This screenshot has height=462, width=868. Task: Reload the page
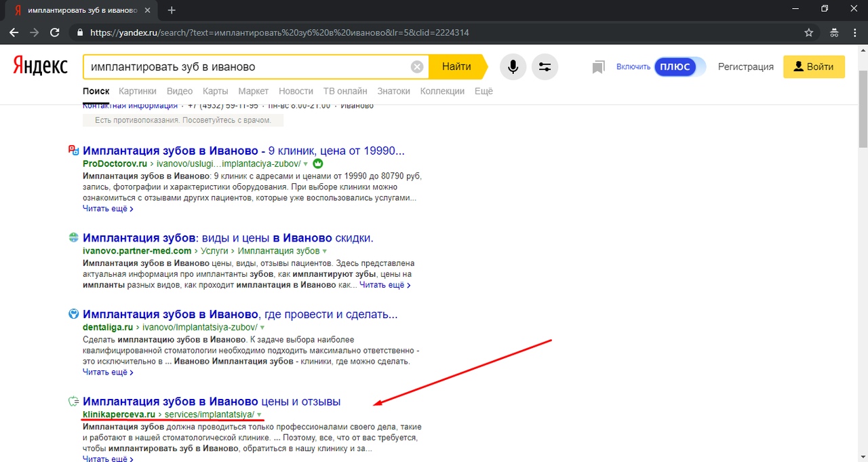point(55,32)
